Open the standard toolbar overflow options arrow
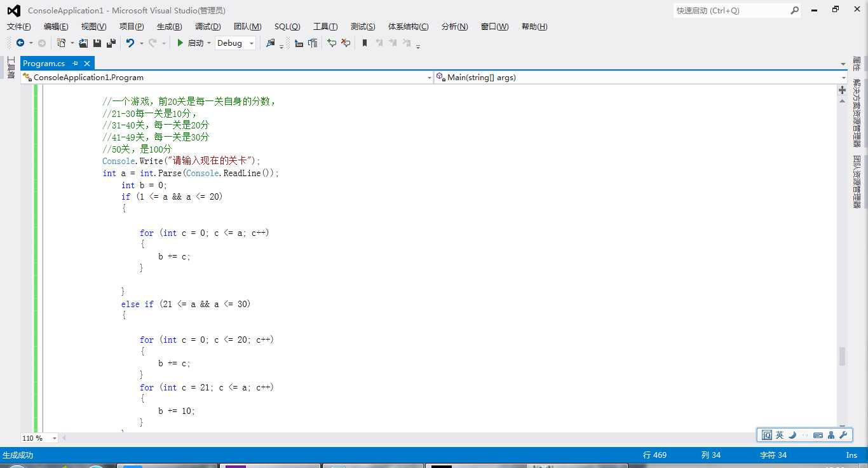868x468 pixels. [281, 45]
